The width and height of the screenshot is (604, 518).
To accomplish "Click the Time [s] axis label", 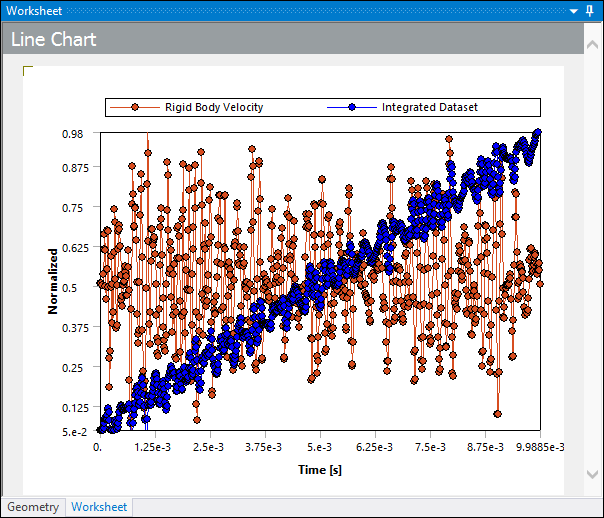I will (320, 470).
